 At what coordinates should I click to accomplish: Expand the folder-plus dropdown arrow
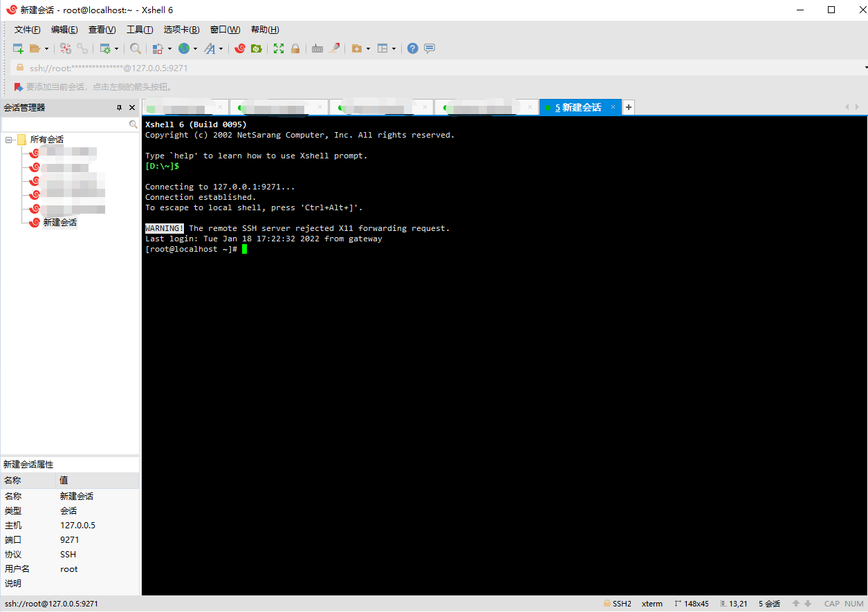click(368, 48)
